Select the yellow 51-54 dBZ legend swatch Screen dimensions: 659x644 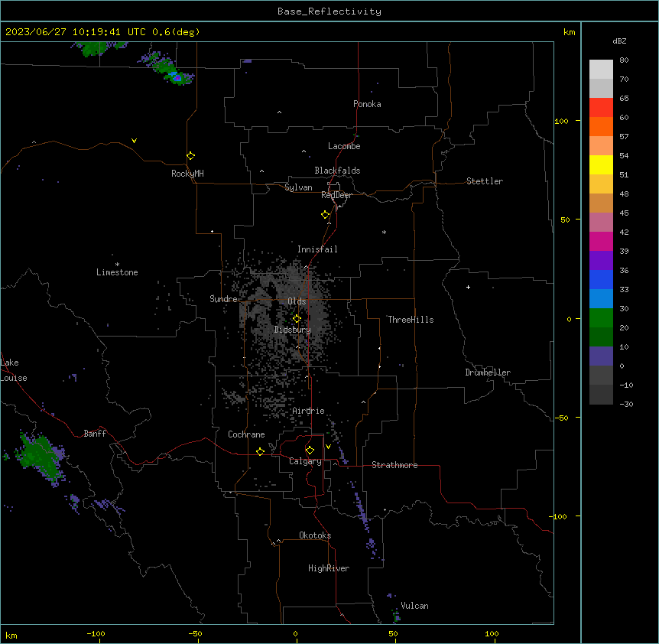(601, 164)
